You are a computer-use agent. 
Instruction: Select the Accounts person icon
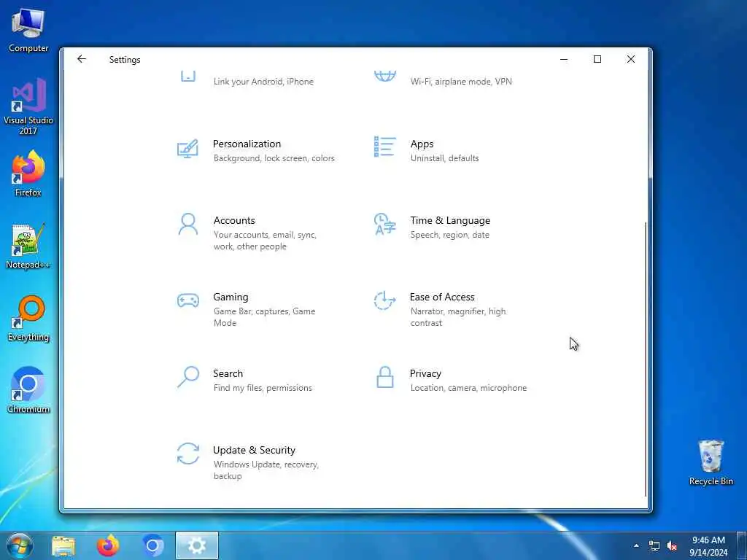tap(187, 225)
